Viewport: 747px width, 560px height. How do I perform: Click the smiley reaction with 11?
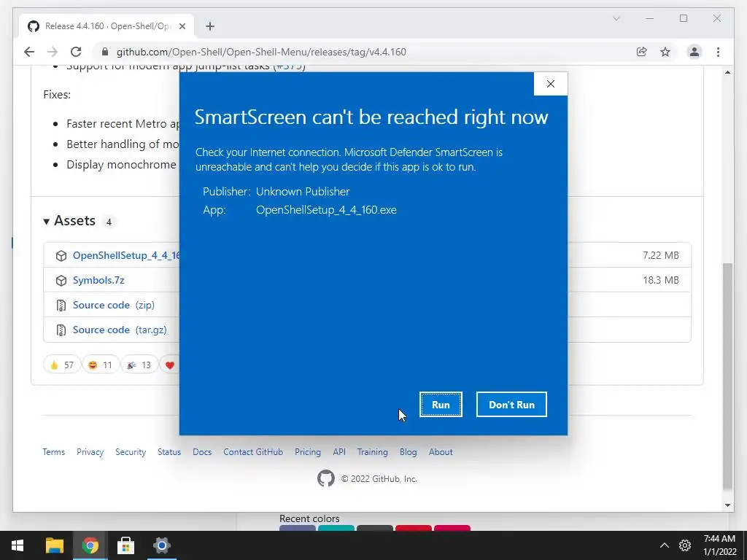(x=100, y=365)
